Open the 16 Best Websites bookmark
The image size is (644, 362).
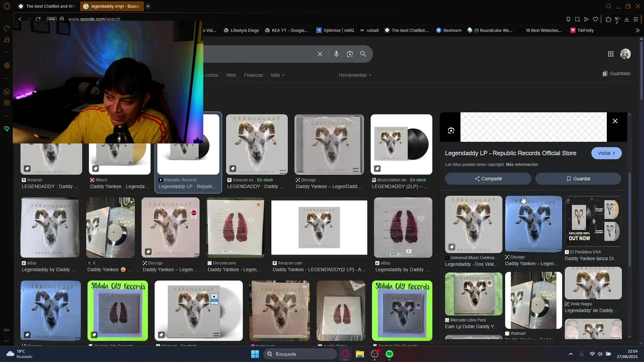click(540, 30)
